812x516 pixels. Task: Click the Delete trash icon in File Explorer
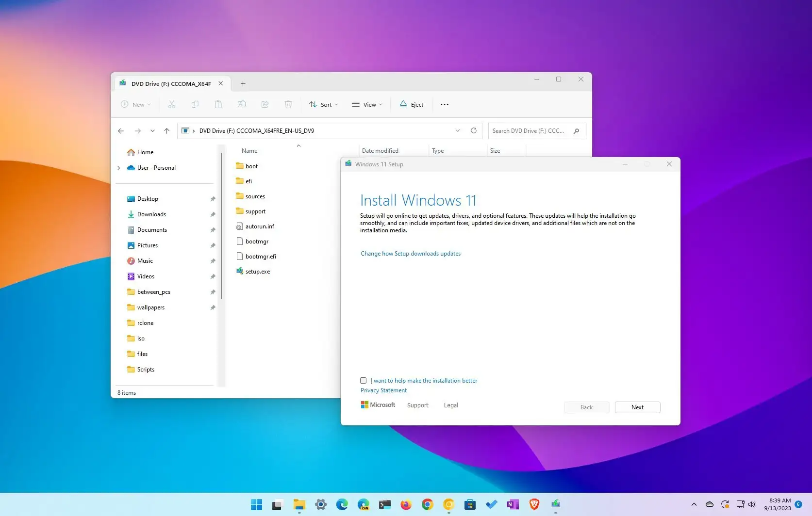coord(288,104)
